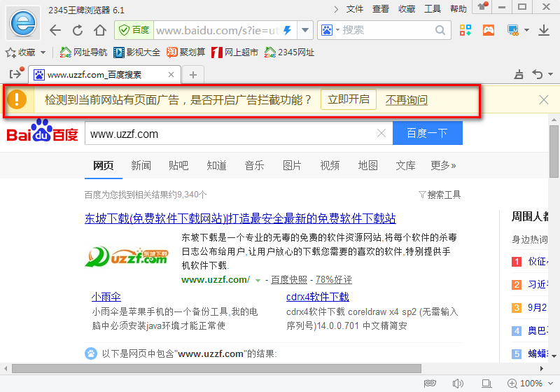Click the login arrow icon left of tabs

tap(16, 73)
